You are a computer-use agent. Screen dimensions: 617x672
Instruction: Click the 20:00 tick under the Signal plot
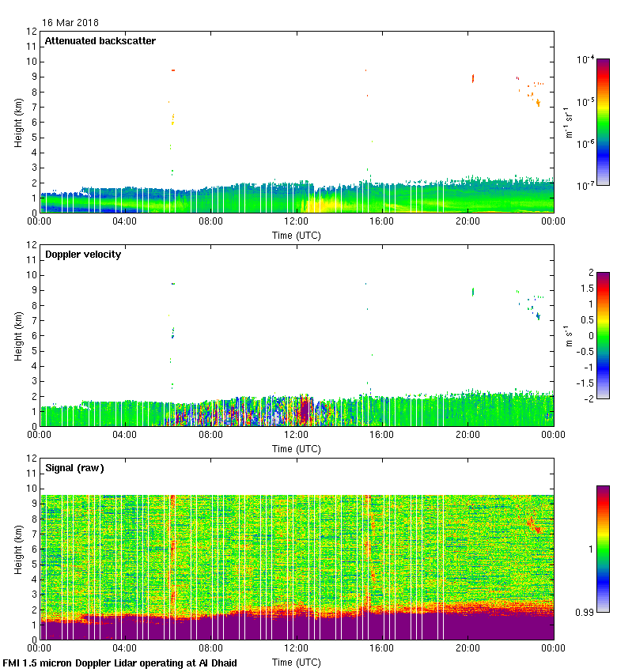tap(467, 648)
